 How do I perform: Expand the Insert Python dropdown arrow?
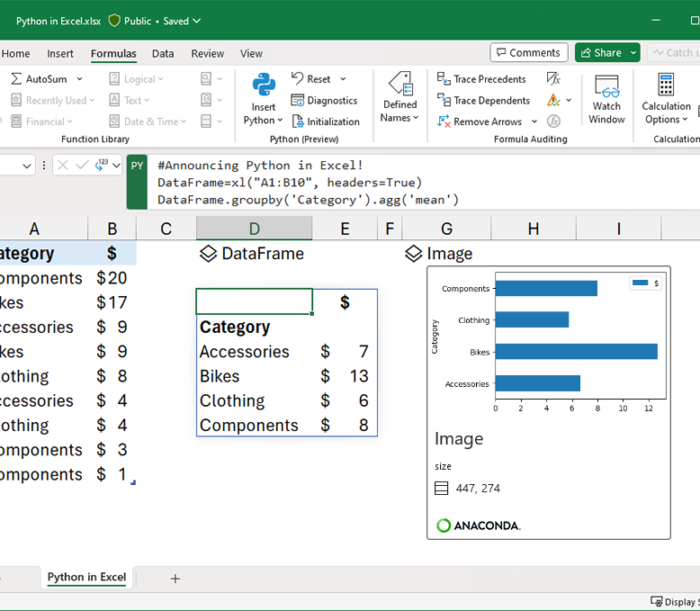click(280, 121)
